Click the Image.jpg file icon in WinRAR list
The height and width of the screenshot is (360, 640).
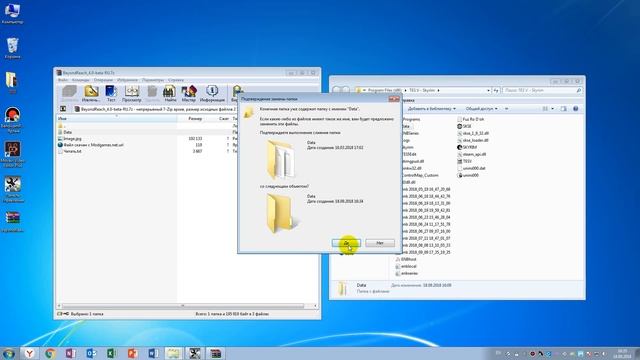(x=60, y=139)
